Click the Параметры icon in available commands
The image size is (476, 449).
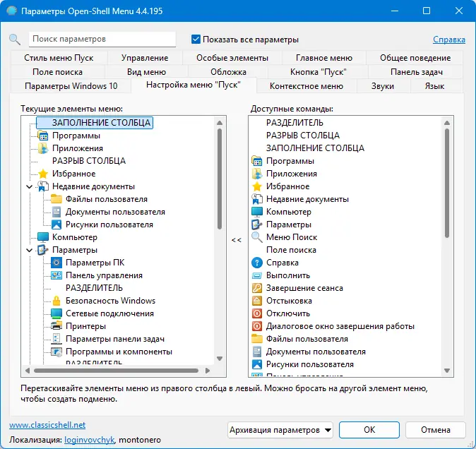click(x=257, y=224)
